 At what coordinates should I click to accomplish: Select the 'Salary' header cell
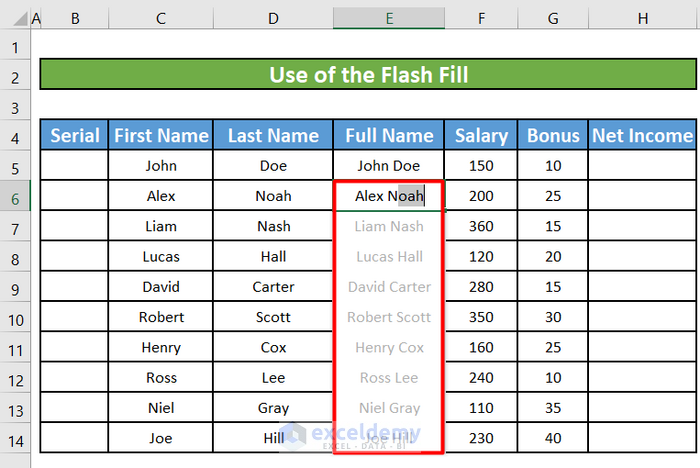pyautogui.click(x=481, y=136)
